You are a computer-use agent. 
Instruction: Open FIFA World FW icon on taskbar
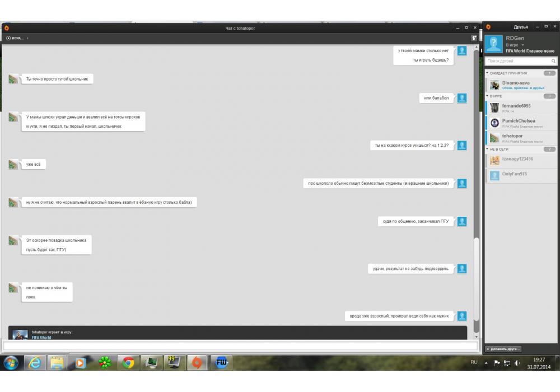click(221, 363)
